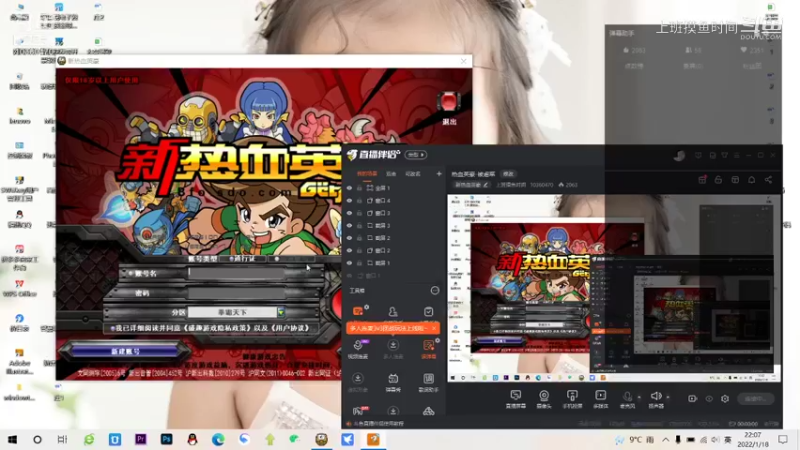Screen dimensions: 800x450
Task: Lock the 窗口 4 source
Action: (x=359, y=201)
